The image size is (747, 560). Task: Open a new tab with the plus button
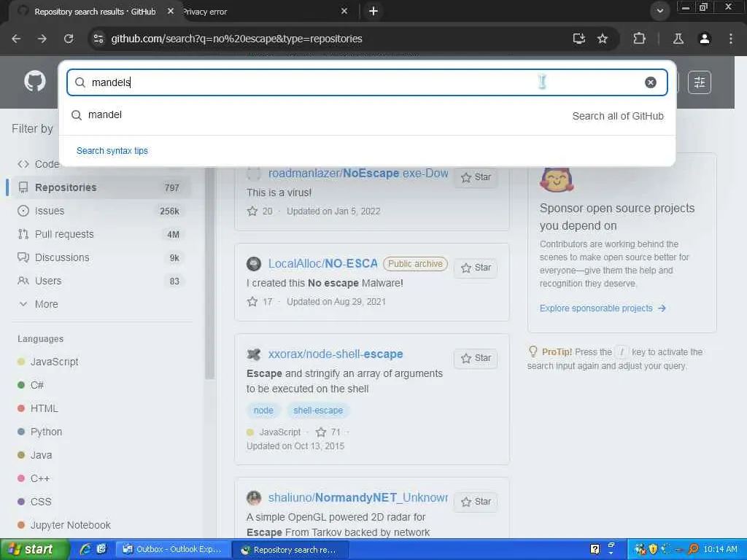coord(373,11)
